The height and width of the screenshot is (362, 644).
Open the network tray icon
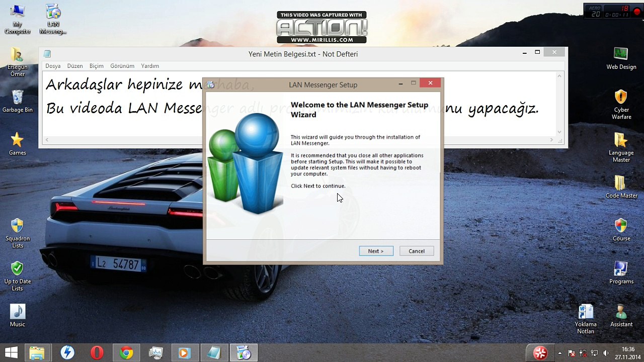click(x=594, y=353)
